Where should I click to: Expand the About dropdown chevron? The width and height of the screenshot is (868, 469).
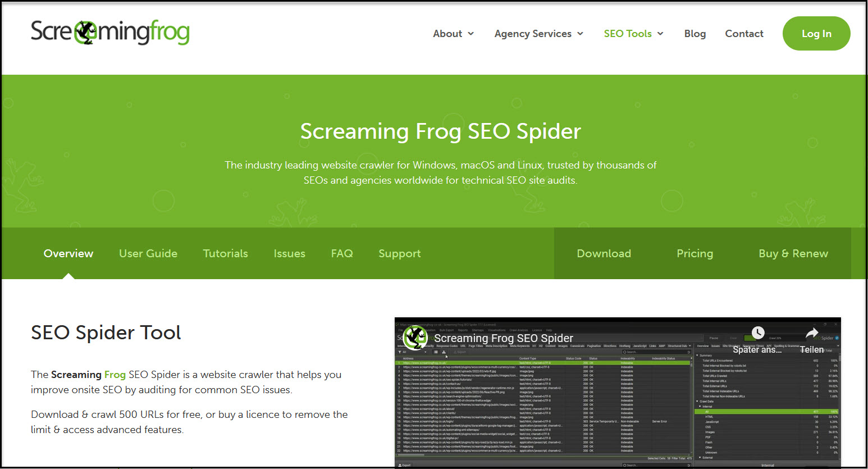pyautogui.click(x=470, y=34)
